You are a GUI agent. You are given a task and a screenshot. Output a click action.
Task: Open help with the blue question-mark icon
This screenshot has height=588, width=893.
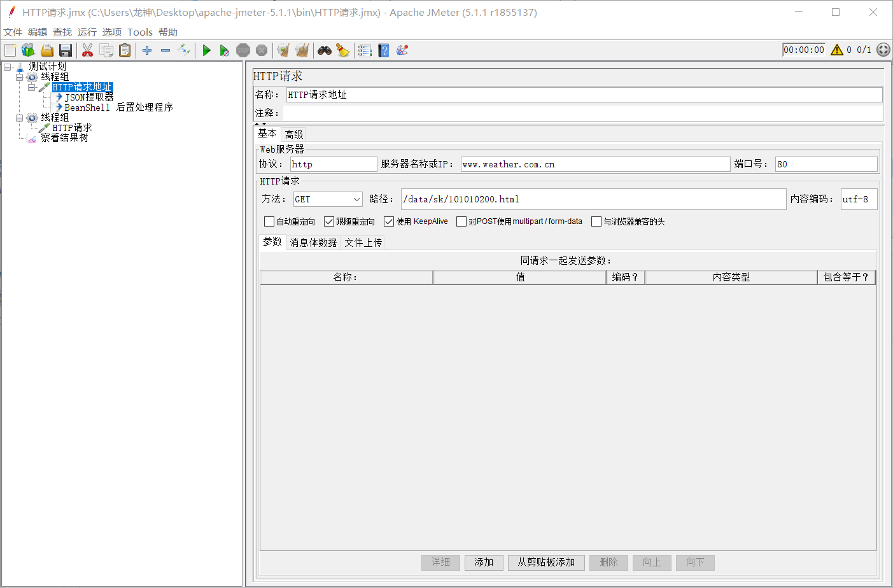(x=384, y=50)
